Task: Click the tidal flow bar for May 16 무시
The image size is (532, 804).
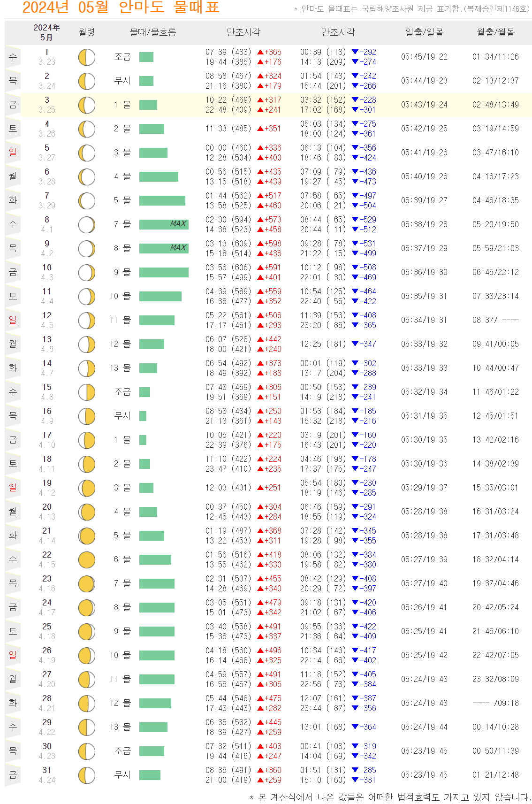Action: click(143, 416)
